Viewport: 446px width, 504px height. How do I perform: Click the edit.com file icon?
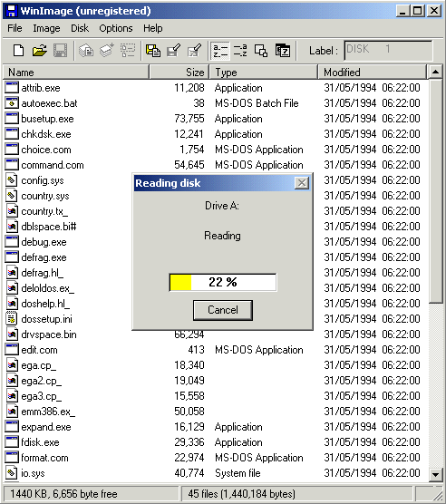[12, 350]
